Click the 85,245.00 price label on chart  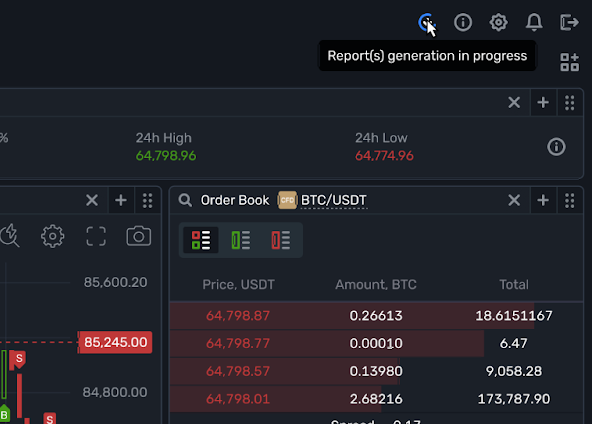[x=115, y=342]
